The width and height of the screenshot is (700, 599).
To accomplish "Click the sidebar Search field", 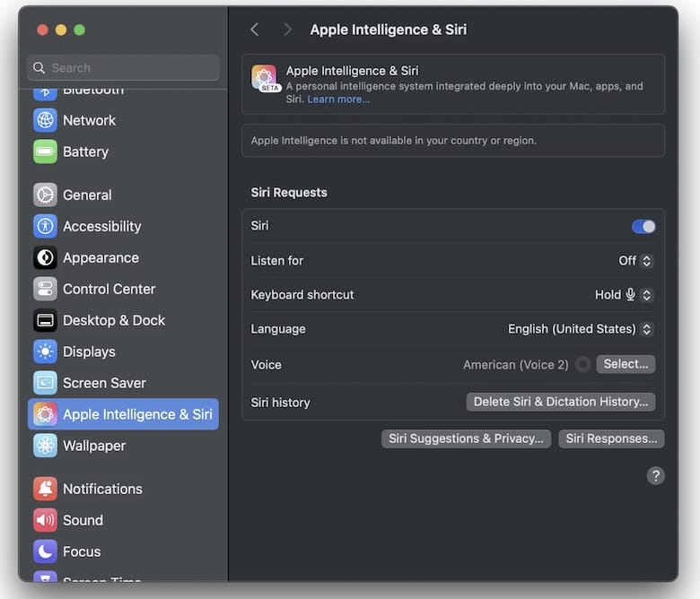I will coord(123,68).
